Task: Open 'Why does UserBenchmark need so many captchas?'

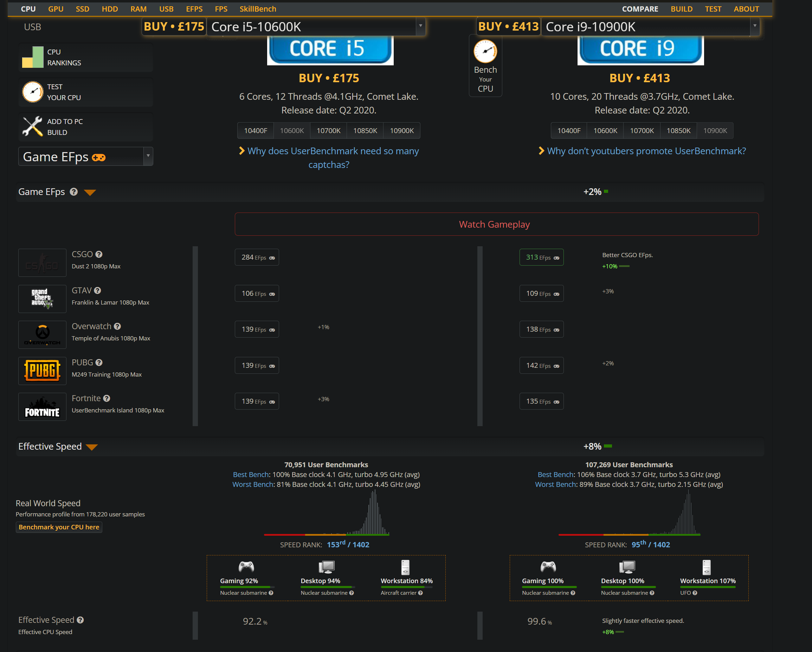Action: coord(333,158)
